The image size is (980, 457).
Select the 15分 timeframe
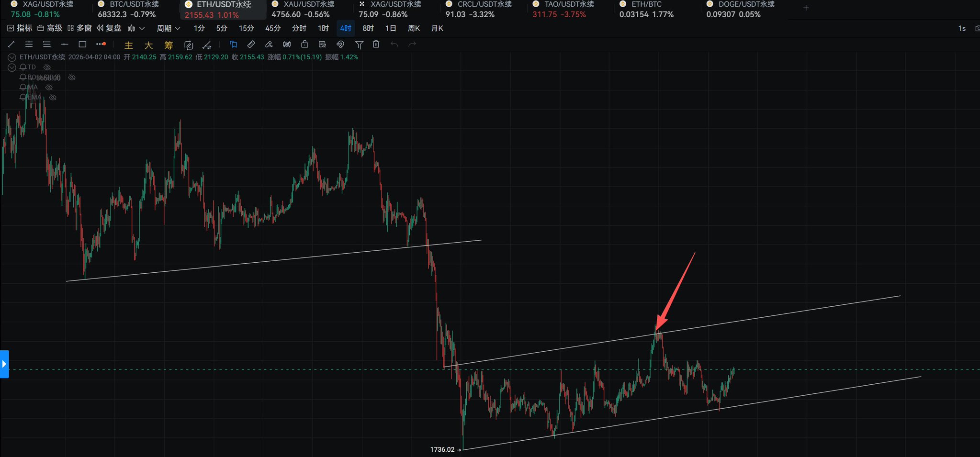click(x=246, y=28)
